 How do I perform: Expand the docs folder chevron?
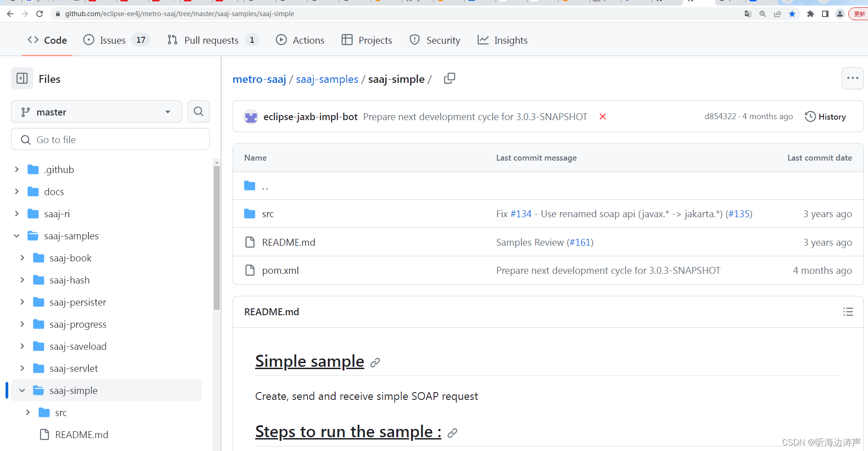(17, 191)
